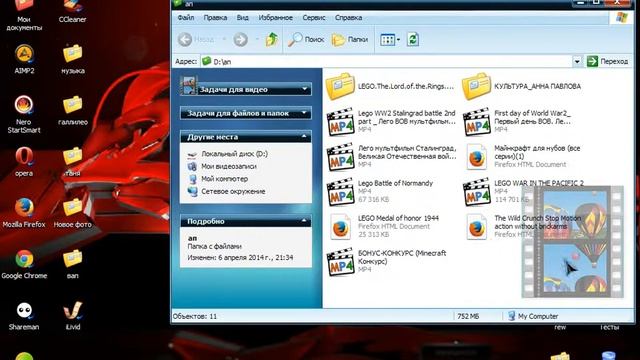Select Лего мультфильм Сталинград MP4 file
This screenshot has height=360, width=640.
[x=391, y=156]
